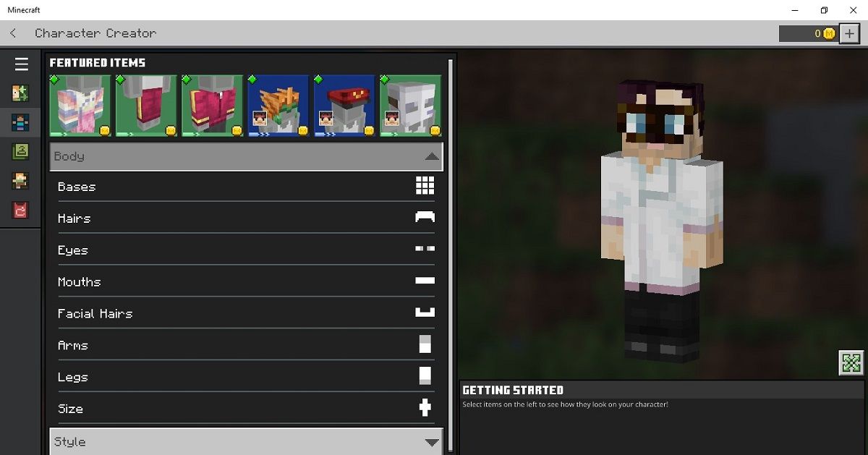868x455 pixels.
Task: Open the Hairs category
Action: click(246, 218)
